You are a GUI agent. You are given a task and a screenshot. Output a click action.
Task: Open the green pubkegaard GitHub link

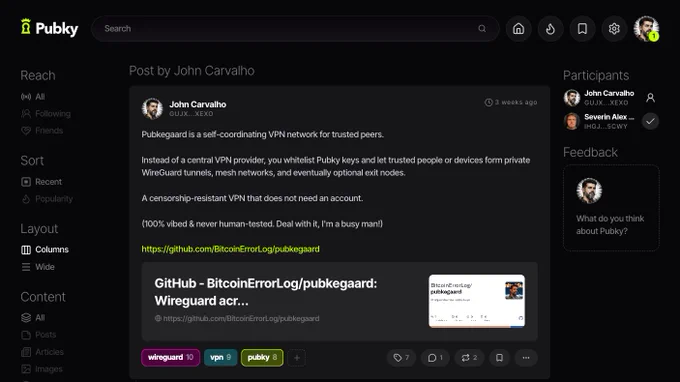(x=231, y=249)
